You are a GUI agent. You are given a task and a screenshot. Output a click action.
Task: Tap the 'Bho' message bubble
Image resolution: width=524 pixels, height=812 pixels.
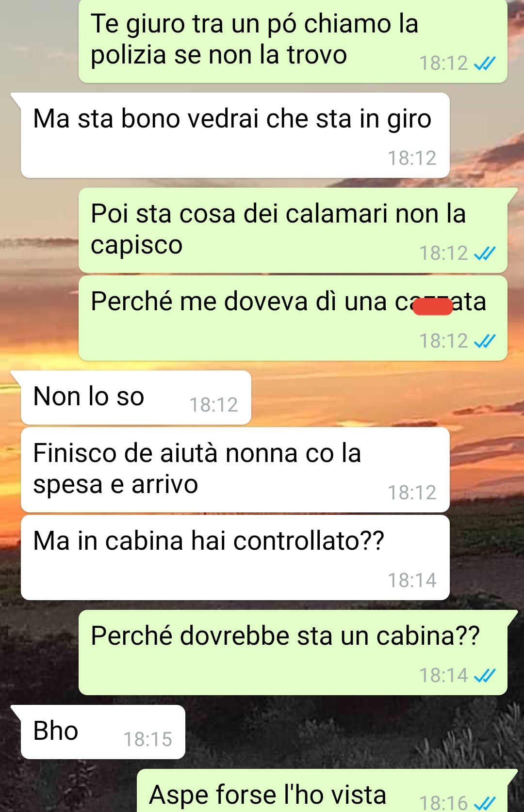(103, 732)
